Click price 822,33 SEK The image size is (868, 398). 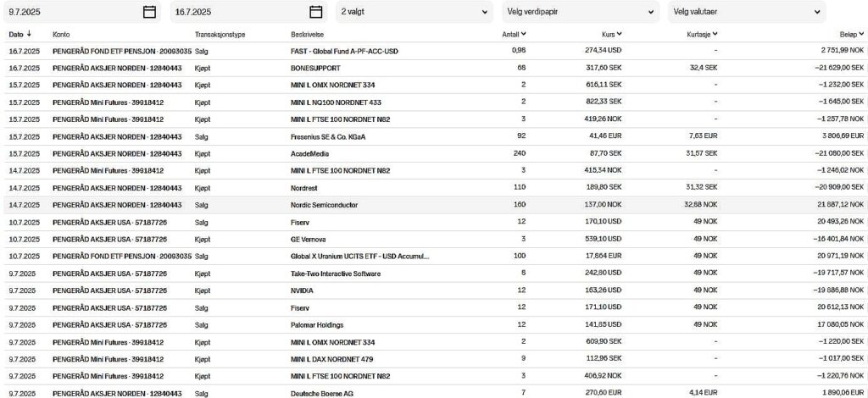pyautogui.click(x=604, y=102)
